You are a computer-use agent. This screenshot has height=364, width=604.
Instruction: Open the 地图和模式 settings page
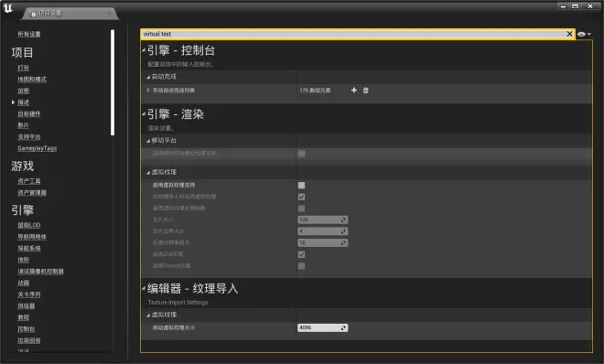32,80
